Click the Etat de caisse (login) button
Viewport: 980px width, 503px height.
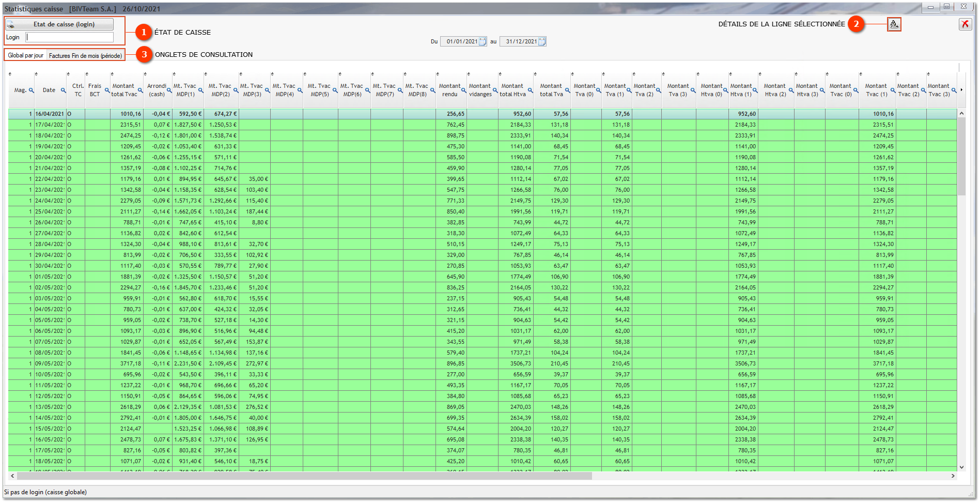click(x=59, y=24)
